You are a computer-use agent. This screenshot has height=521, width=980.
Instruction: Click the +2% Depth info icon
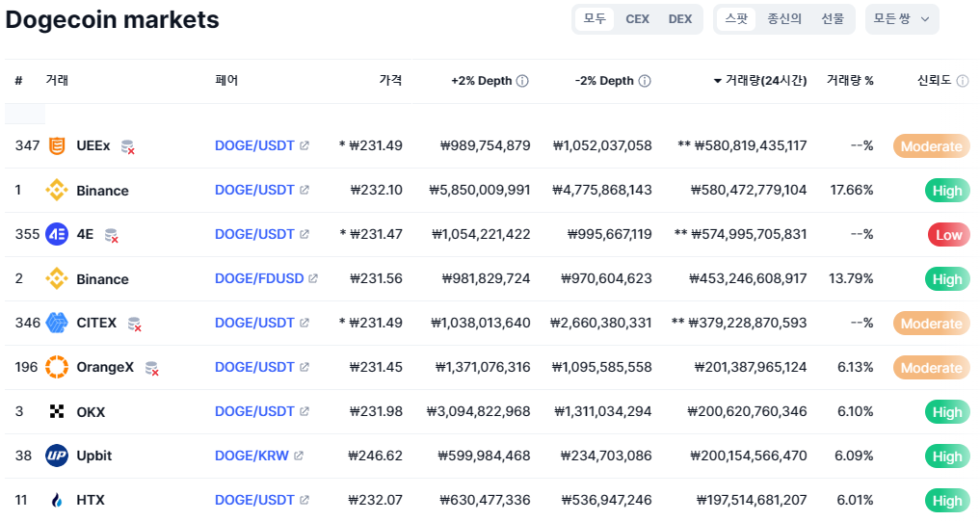point(522,81)
